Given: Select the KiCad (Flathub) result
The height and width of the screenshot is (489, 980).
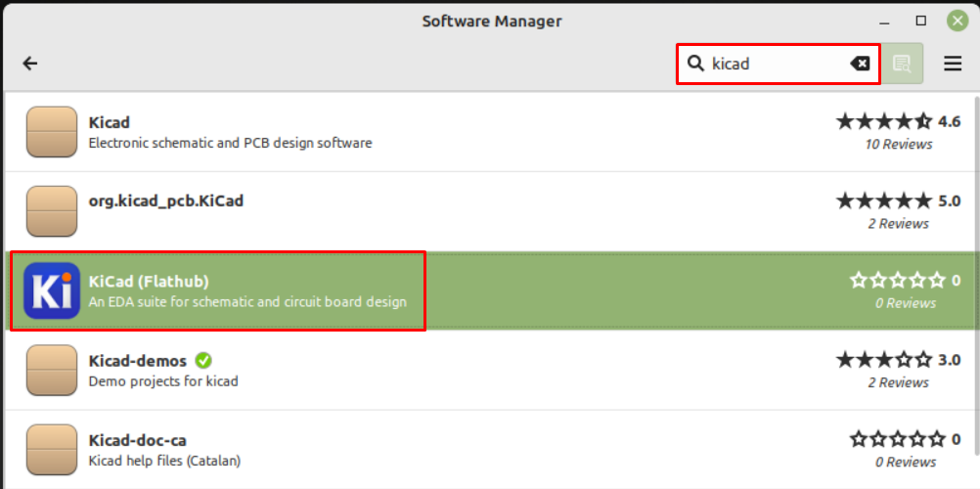Looking at the screenshot, I should [x=489, y=290].
